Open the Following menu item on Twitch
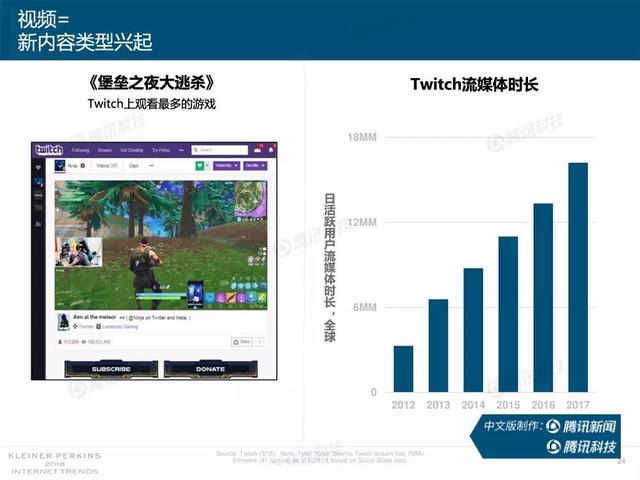The image size is (640, 480). pyautogui.click(x=80, y=150)
